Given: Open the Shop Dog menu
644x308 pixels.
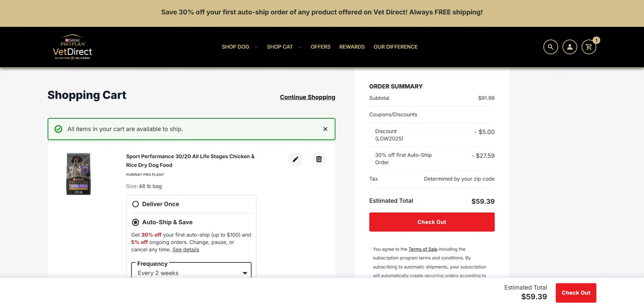Looking at the screenshot, I should click(x=235, y=47).
